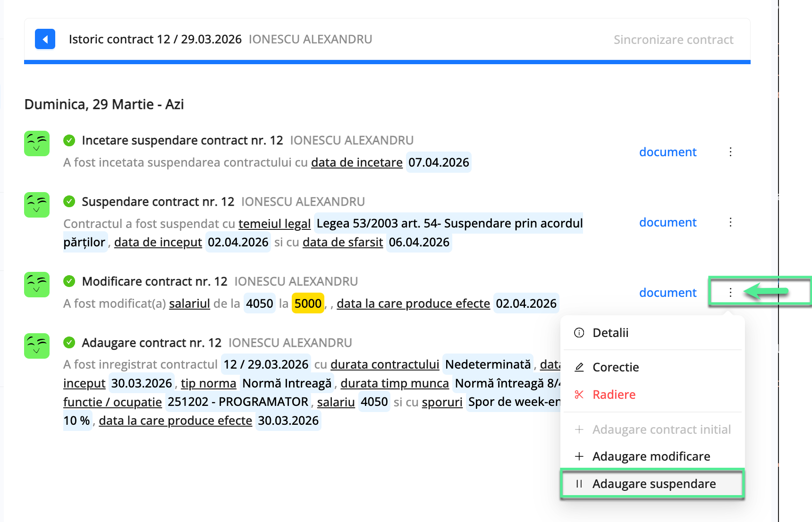The width and height of the screenshot is (812, 522).
Task: Click the underlined temeiul legal field
Action: pyautogui.click(x=274, y=223)
